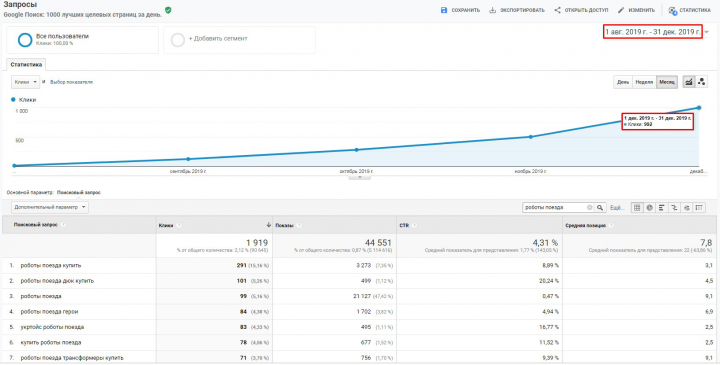This screenshot has width=720, height=365.
Task: Select the pivot table view icon
Action: click(x=699, y=208)
